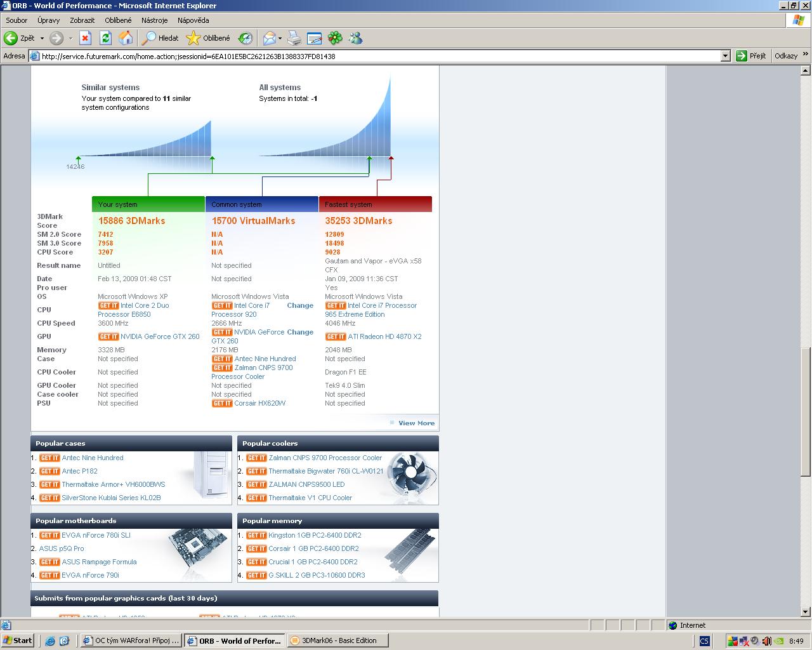This screenshot has width=812, height=650.
Task: Click the CS language indicator in the tray
Action: [x=704, y=641]
